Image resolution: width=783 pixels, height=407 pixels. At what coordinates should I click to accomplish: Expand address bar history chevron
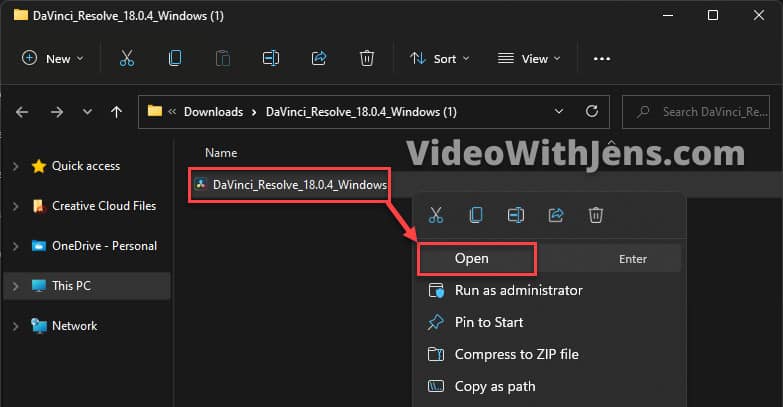coord(559,111)
